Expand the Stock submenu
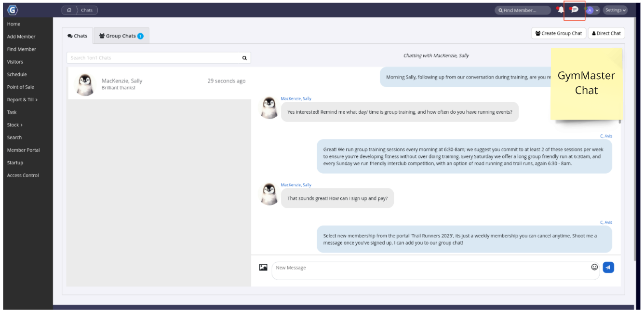 click(14, 125)
